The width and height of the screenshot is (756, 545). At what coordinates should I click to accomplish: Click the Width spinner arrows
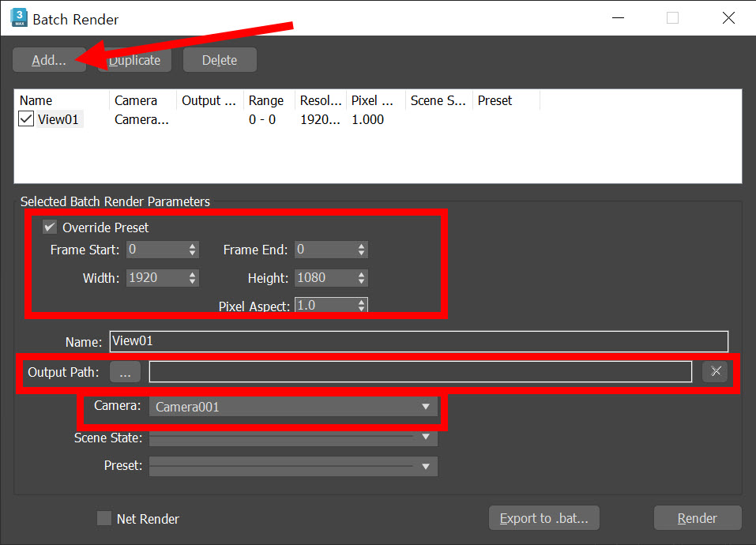tap(193, 277)
